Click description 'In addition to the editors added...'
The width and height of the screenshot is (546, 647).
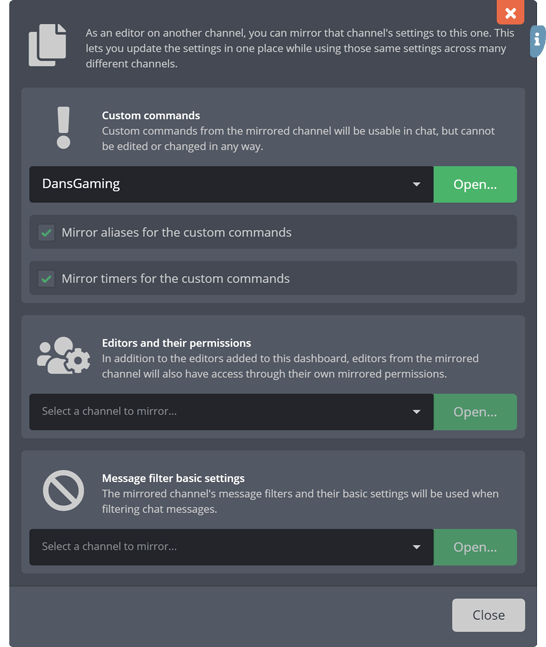pyautogui.click(x=290, y=366)
